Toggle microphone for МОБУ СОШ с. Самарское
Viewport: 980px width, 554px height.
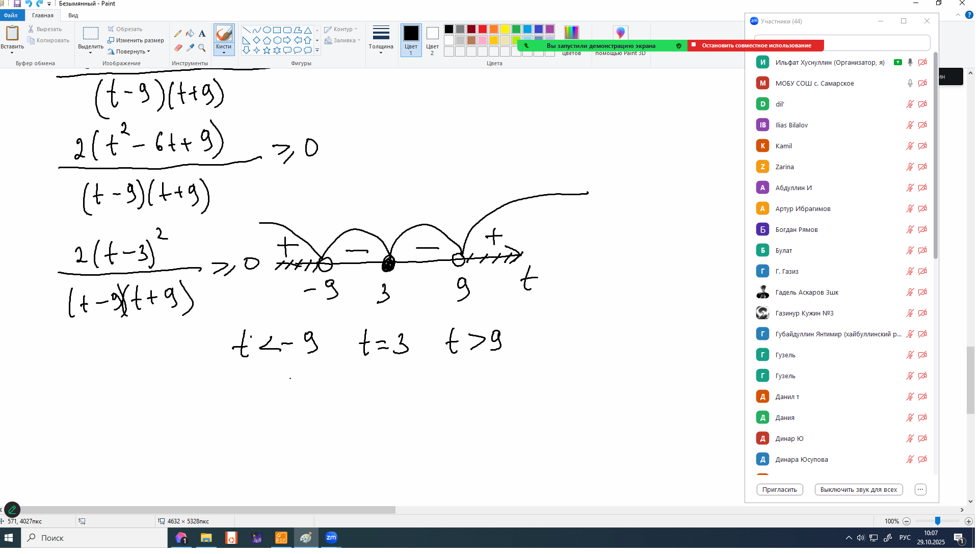click(910, 84)
